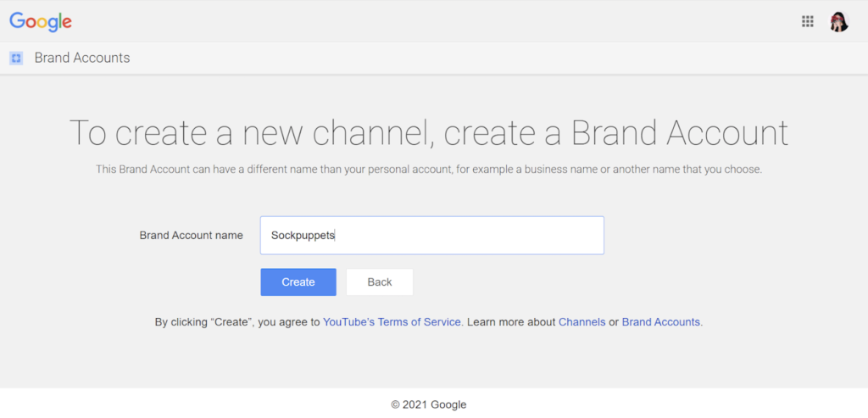Click the blue Brand Accounts header icon
Image resolution: width=868 pixels, height=418 pixels.
[x=16, y=59]
